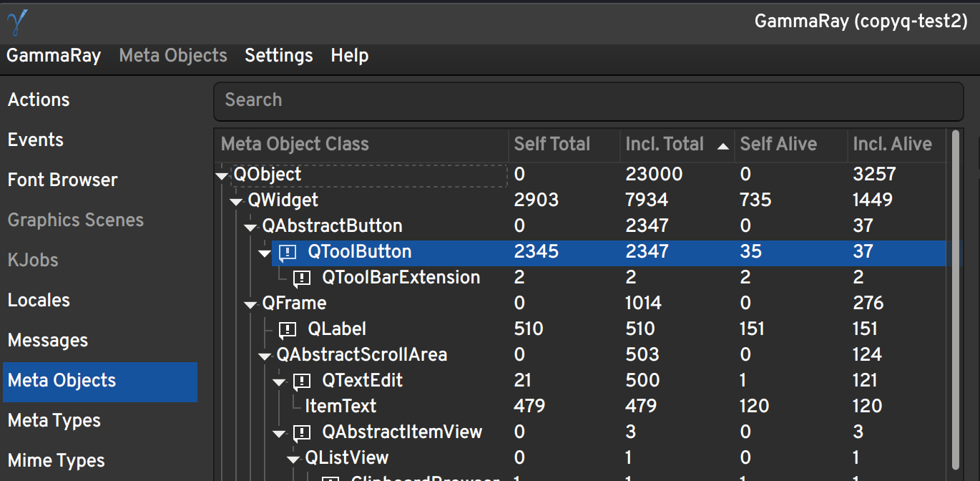Select the QListView row label
980x481 pixels.
pos(347,458)
